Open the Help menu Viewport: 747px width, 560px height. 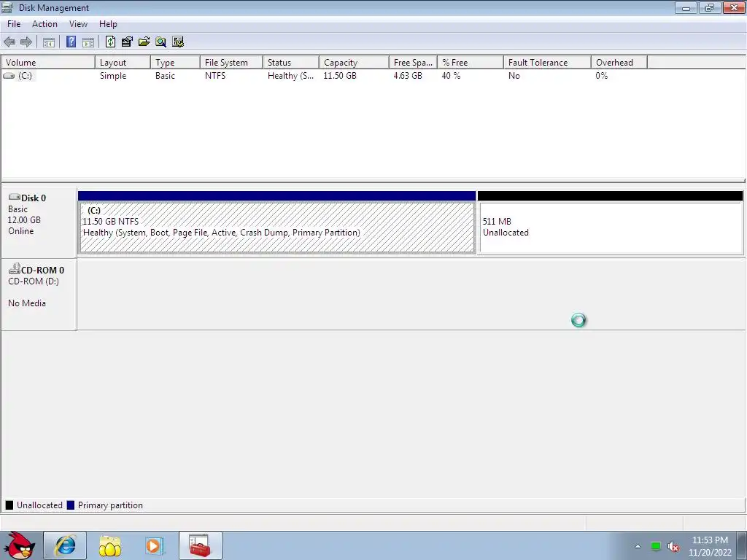108,24
